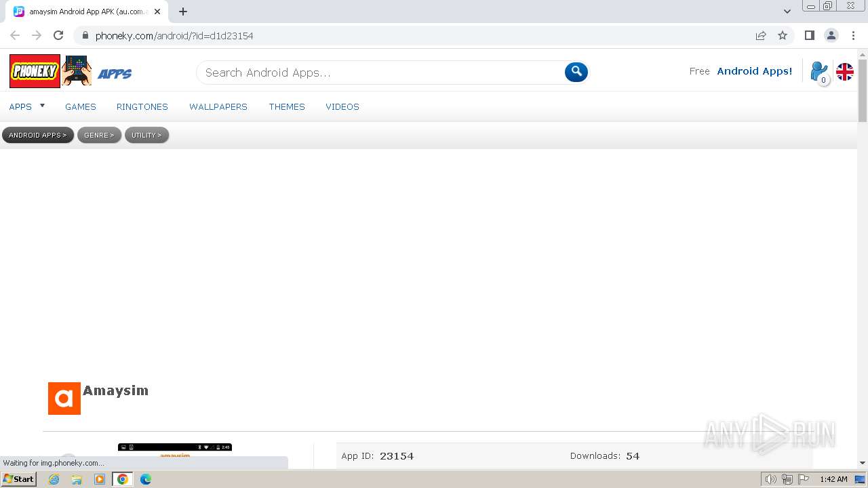Open Windows Media Player from taskbar
Image resolution: width=868 pixels, height=488 pixels.
100,479
